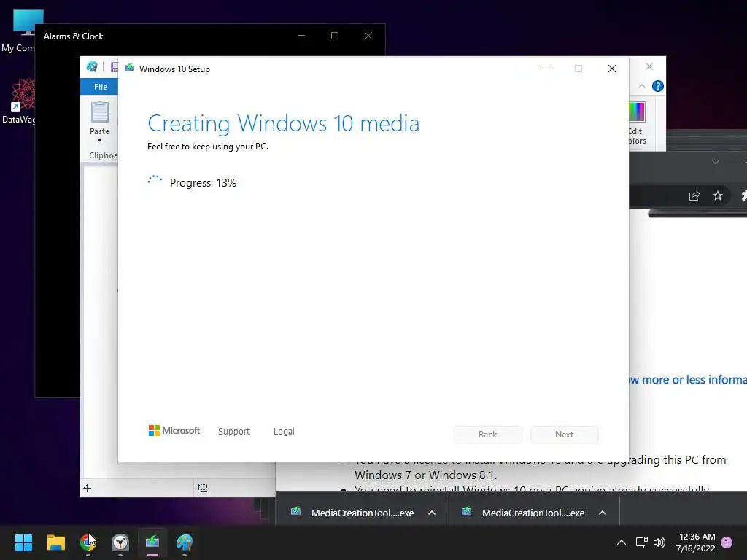This screenshot has height=560, width=747.
Task: Open Chrome tab search dropdown chevron
Action: click(x=715, y=162)
